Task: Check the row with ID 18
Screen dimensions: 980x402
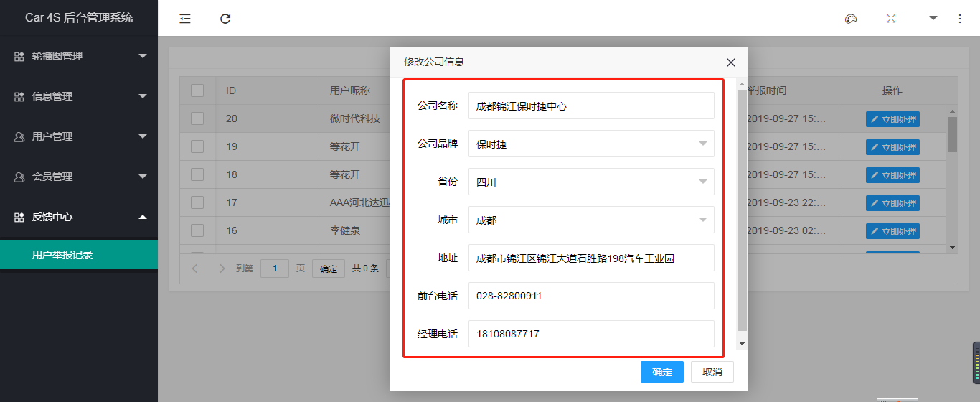Action: pos(197,174)
